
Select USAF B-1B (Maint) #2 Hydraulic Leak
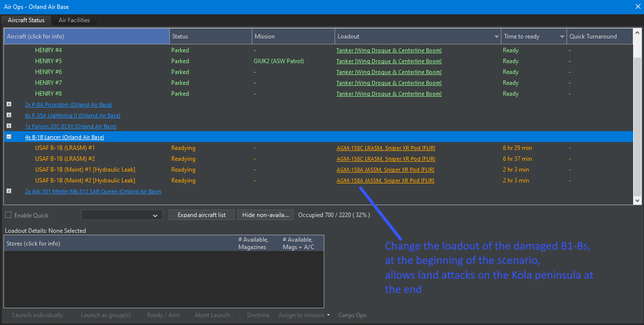(318, 181)
